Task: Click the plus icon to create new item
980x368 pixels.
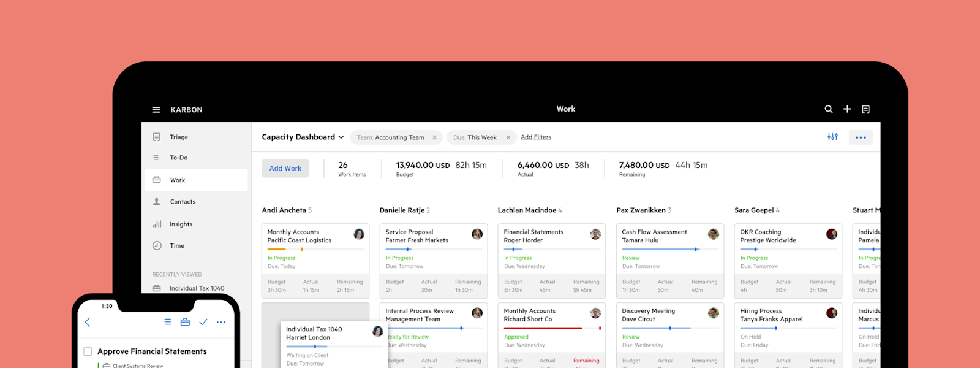Action: pos(847,109)
